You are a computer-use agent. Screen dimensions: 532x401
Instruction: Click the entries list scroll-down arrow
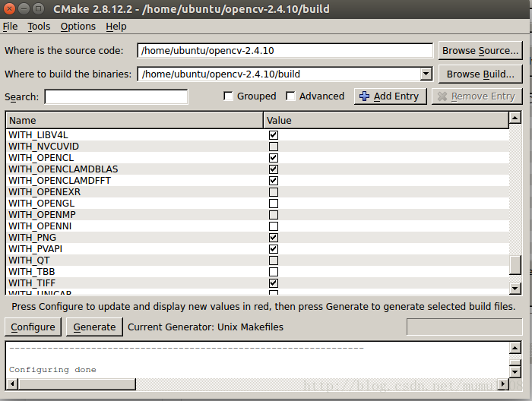coord(515,289)
